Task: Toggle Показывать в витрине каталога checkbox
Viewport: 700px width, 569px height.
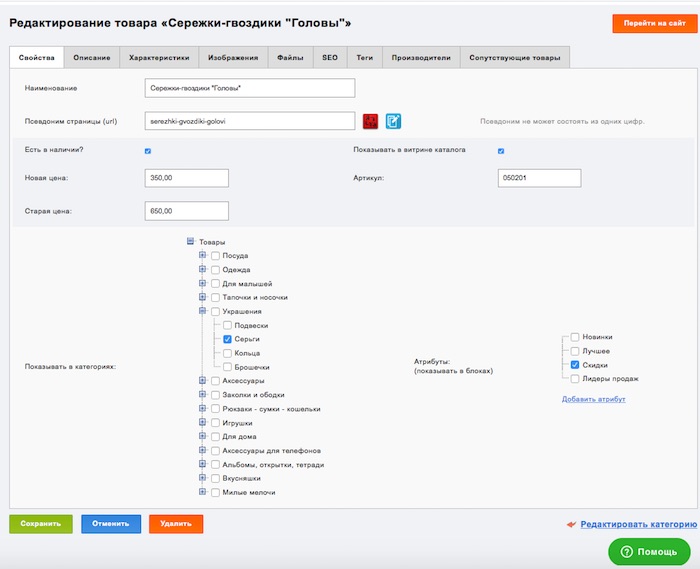Action: pos(501,151)
